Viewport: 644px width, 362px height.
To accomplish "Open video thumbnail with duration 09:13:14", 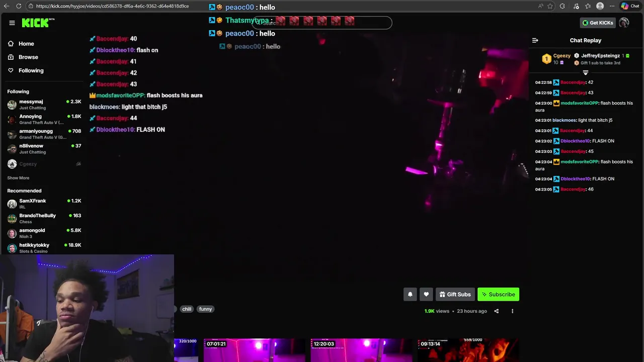I will [468, 350].
